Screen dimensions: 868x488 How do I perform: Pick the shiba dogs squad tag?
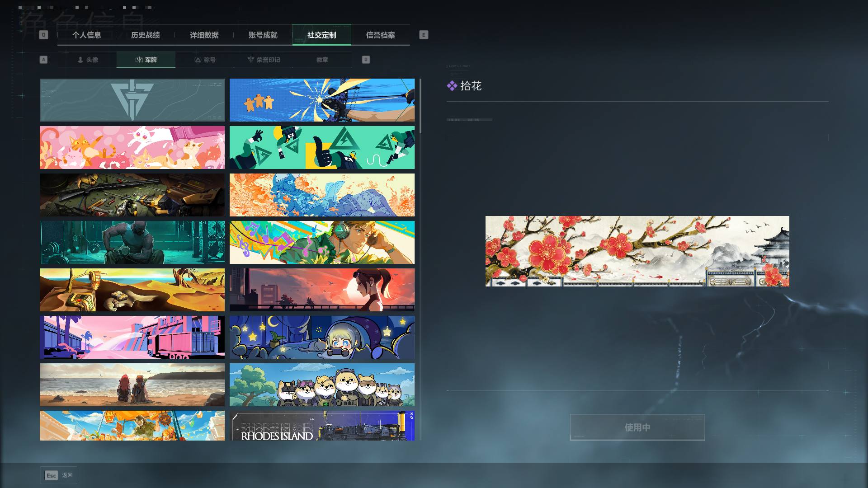322,385
